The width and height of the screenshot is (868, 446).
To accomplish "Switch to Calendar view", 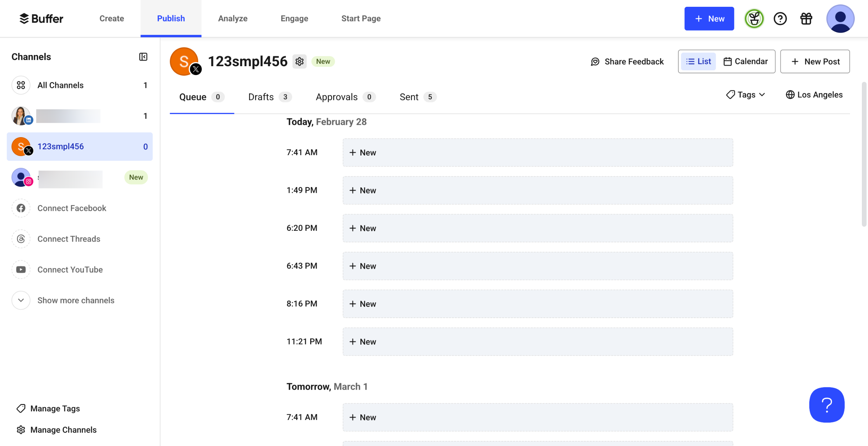I will 746,61.
